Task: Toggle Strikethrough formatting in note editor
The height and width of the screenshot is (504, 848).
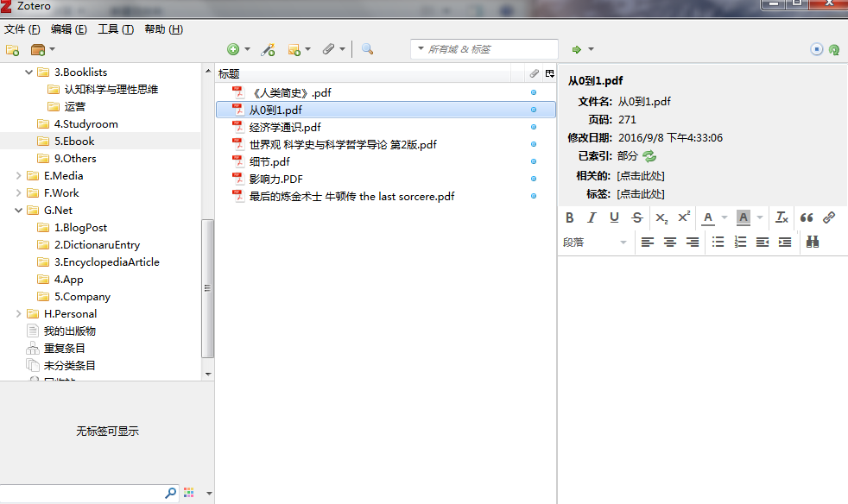Action: click(637, 217)
